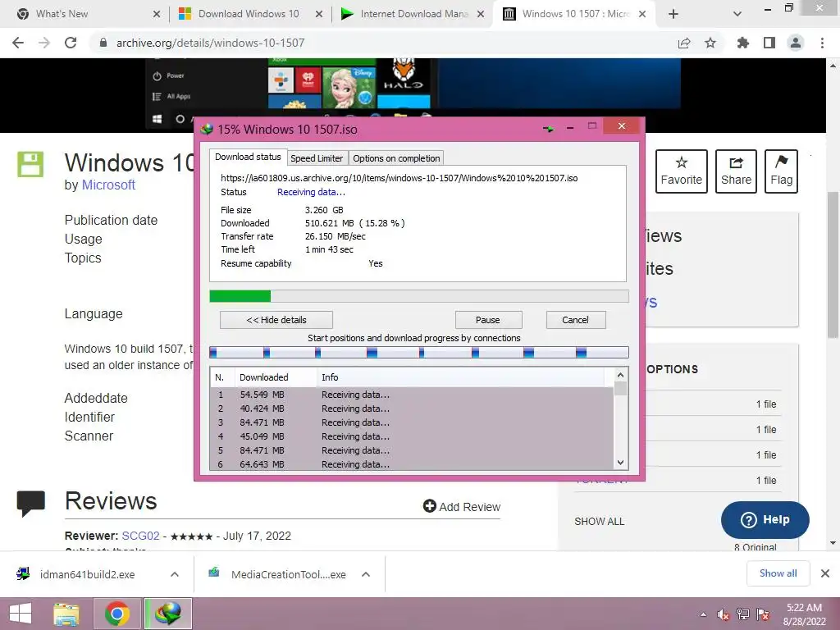The width and height of the screenshot is (840, 630).
Task: Click network tray icon
Action: click(x=743, y=614)
